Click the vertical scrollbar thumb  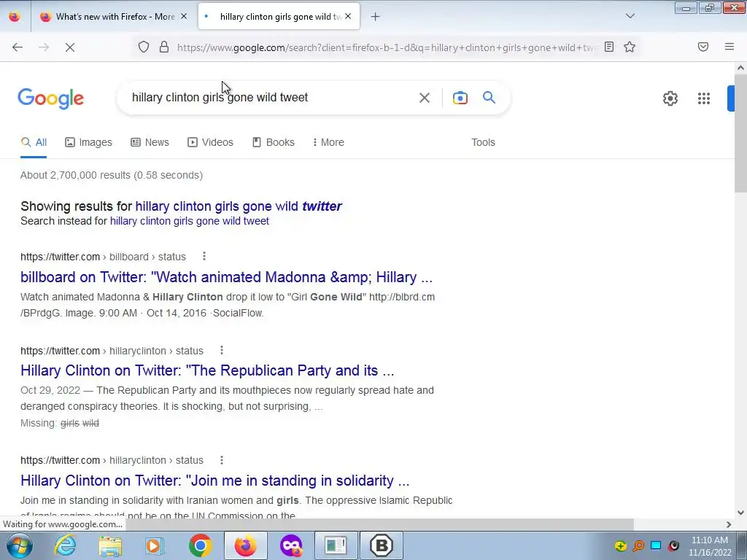740,133
